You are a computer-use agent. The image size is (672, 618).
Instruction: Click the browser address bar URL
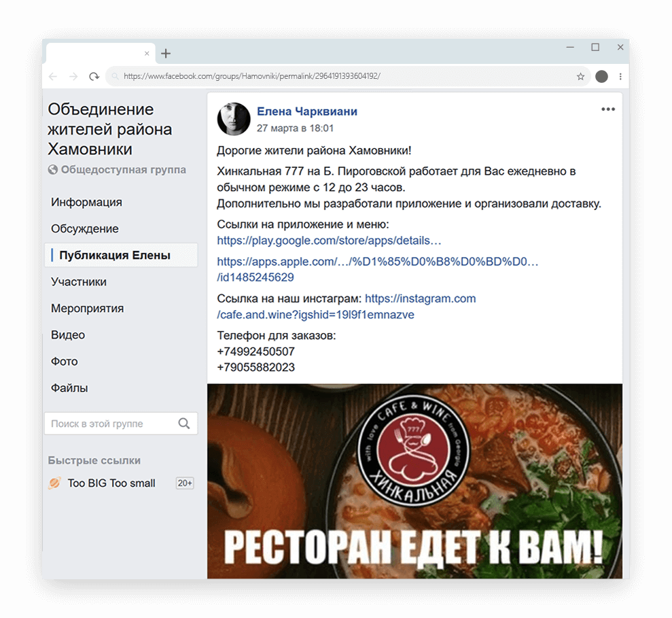(x=252, y=76)
